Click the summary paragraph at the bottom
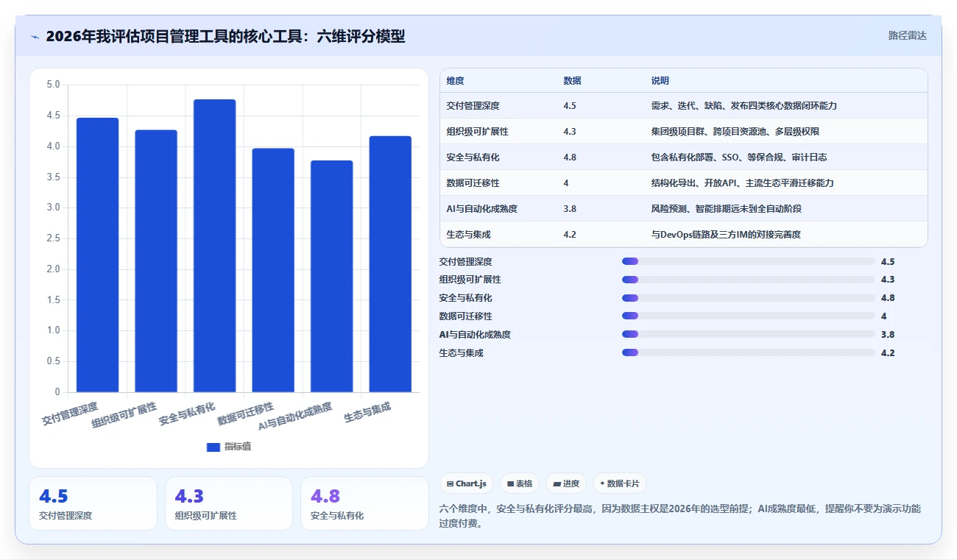The height and width of the screenshot is (560, 957). tap(679, 517)
